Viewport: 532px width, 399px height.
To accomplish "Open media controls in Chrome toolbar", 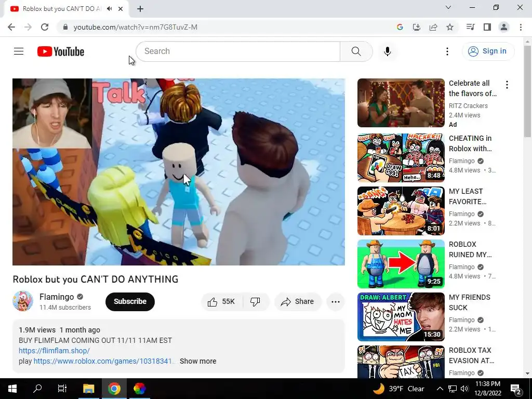I will click(x=470, y=27).
